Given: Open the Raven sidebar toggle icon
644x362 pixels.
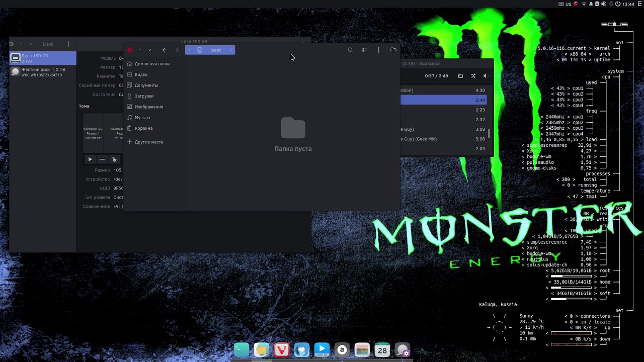Looking at the screenshot, I should (x=639, y=4).
